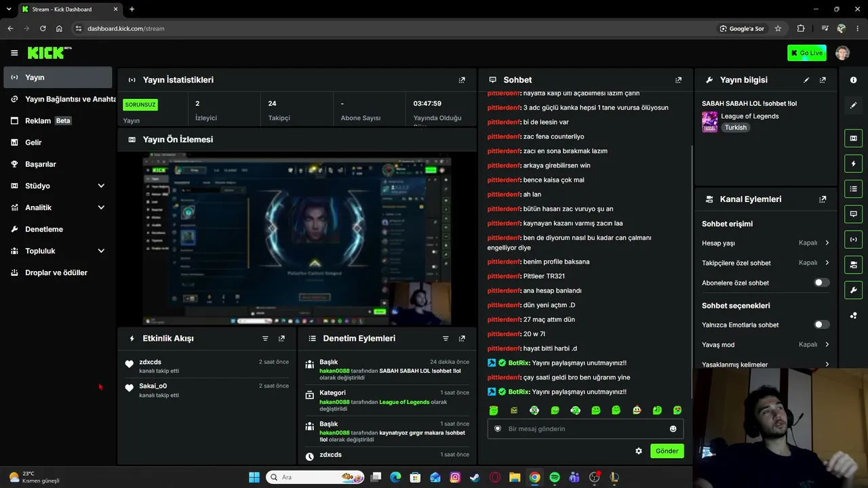Toggle the lightning bolt widget in the right rail

coord(853,164)
